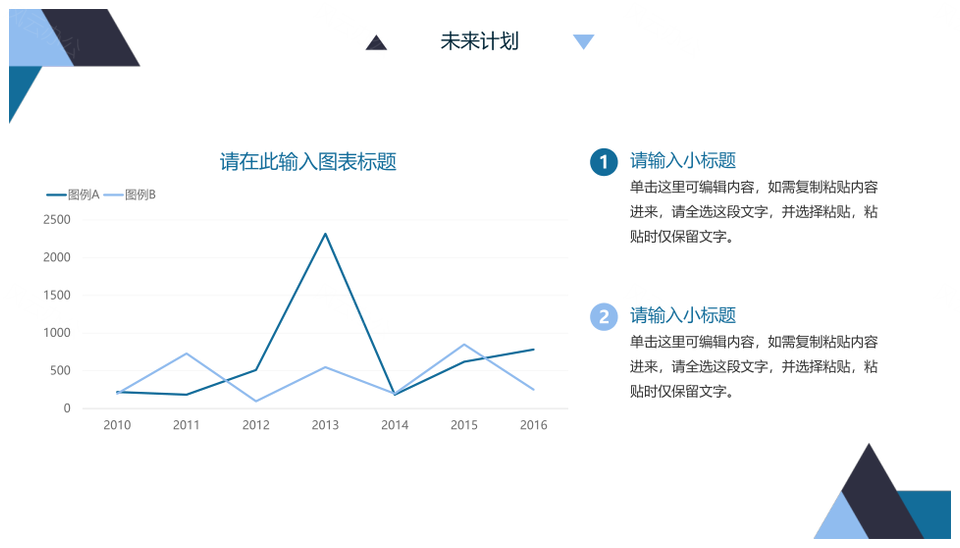The width and height of the screenshot is (960, 548).
Task: Click x-axis label 2011
Action: pos(186,425)
